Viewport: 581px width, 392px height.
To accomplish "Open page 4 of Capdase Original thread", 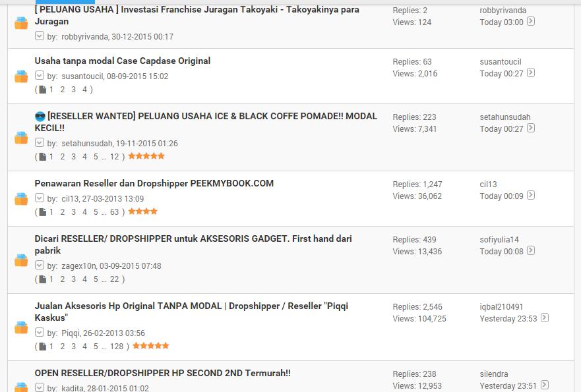I will pyautogui.click(x=84, y=90).
